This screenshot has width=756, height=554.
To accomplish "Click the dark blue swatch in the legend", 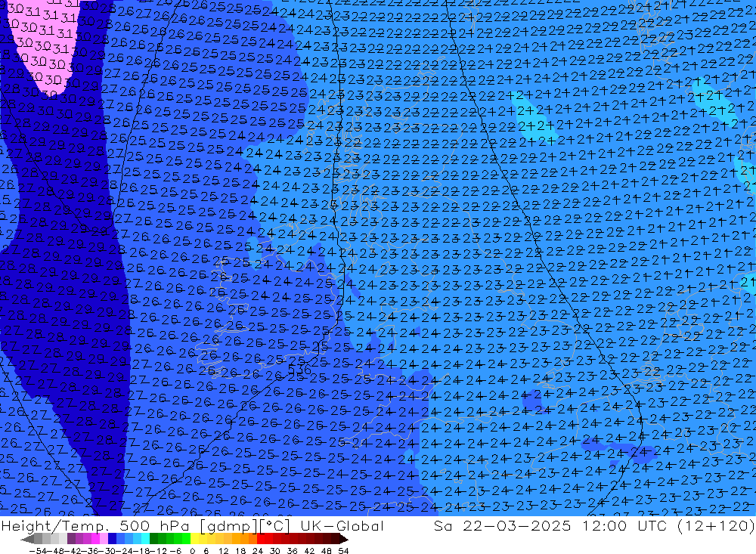I will tap(112, 538).
